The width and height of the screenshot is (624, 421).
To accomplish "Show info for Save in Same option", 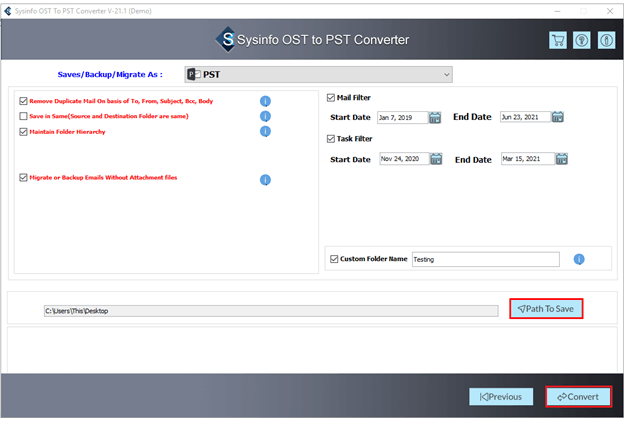I will point(265,116).
